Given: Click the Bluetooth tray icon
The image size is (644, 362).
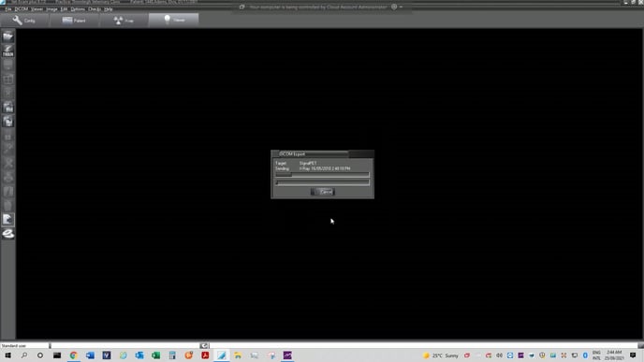Looking at the screenshot, I should click(x=585, y=355).
